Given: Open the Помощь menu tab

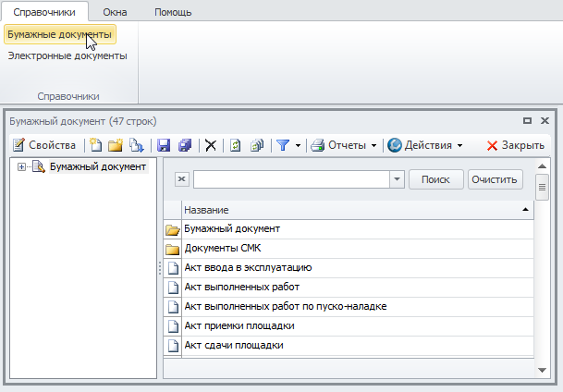Looking at the screenshot, I should click(x=172, y=12).
